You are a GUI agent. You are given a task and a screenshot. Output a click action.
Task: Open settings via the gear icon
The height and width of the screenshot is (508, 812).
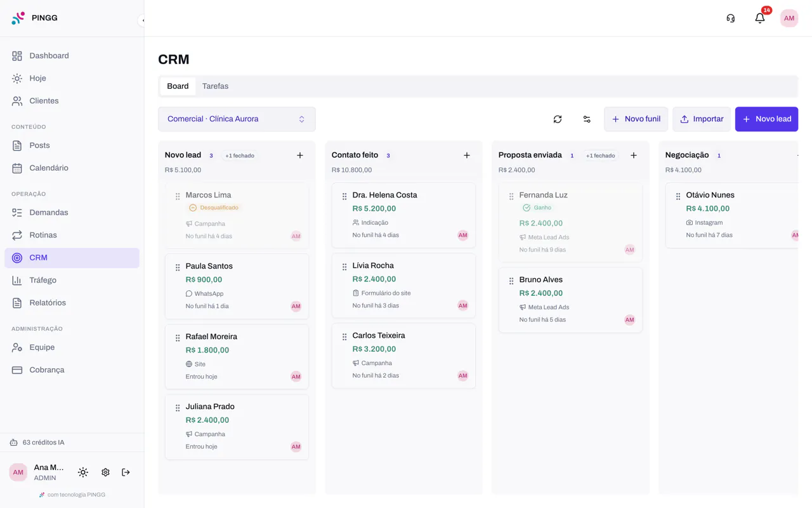[105, 472]
